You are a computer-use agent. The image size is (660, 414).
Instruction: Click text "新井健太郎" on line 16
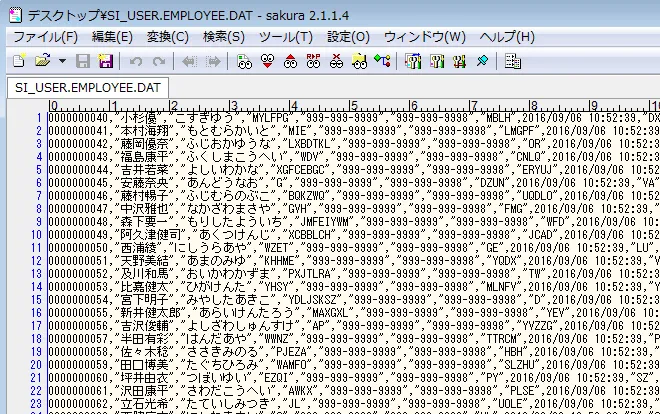(150, 313)
